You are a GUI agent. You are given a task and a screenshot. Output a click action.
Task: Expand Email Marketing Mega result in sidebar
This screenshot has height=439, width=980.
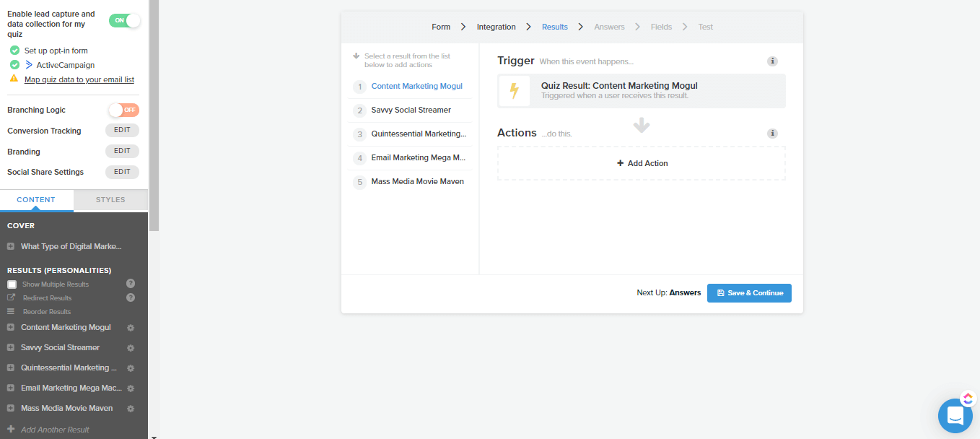tap(11, 388)
